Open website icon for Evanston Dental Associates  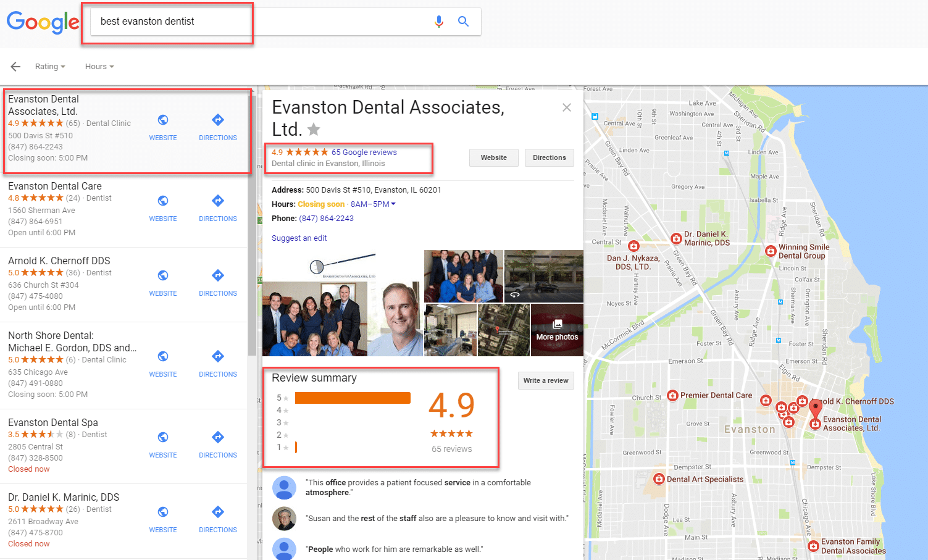point(163,120)
